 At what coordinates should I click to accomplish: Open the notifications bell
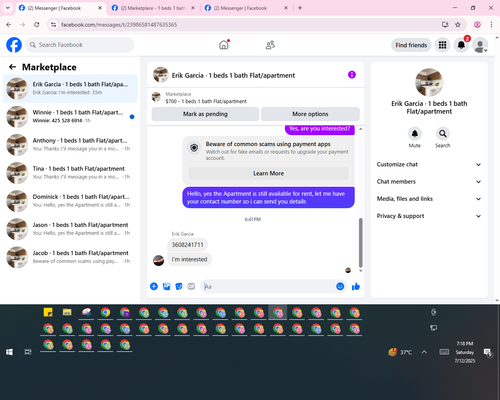pos(461,45)
